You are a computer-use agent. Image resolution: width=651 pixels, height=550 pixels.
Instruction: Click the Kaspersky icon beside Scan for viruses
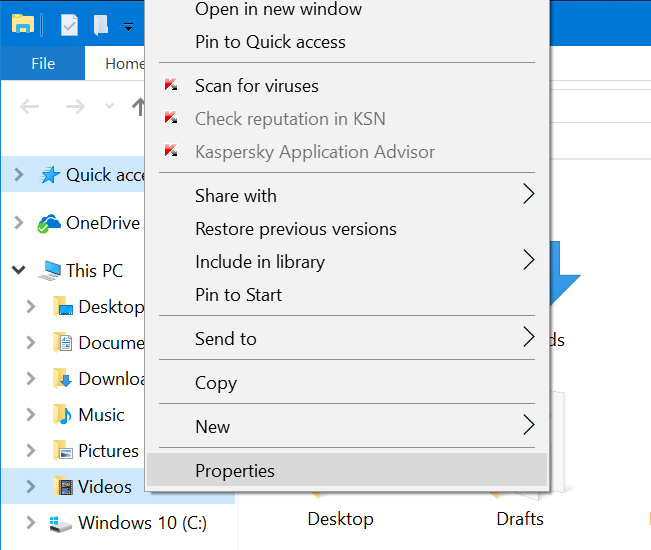tap(171, 84)
